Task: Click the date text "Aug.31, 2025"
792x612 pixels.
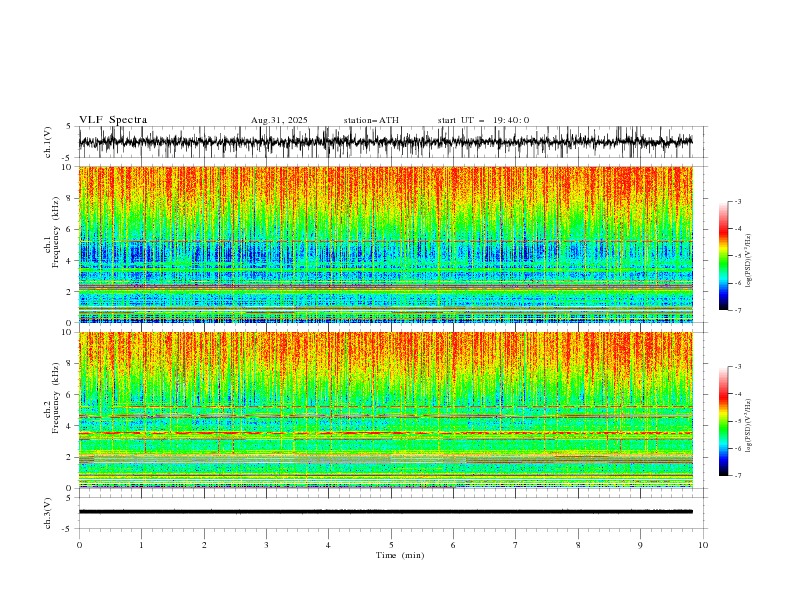Action: 279,120
